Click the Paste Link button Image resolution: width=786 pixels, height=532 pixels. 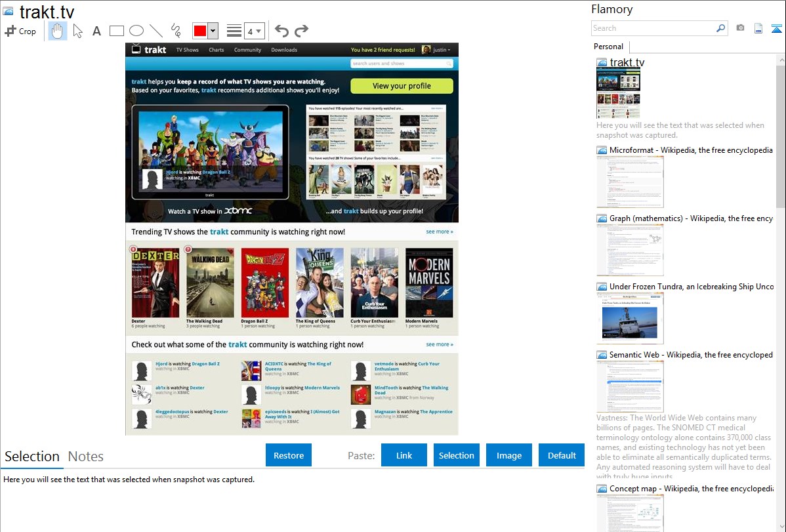[404, 455]
